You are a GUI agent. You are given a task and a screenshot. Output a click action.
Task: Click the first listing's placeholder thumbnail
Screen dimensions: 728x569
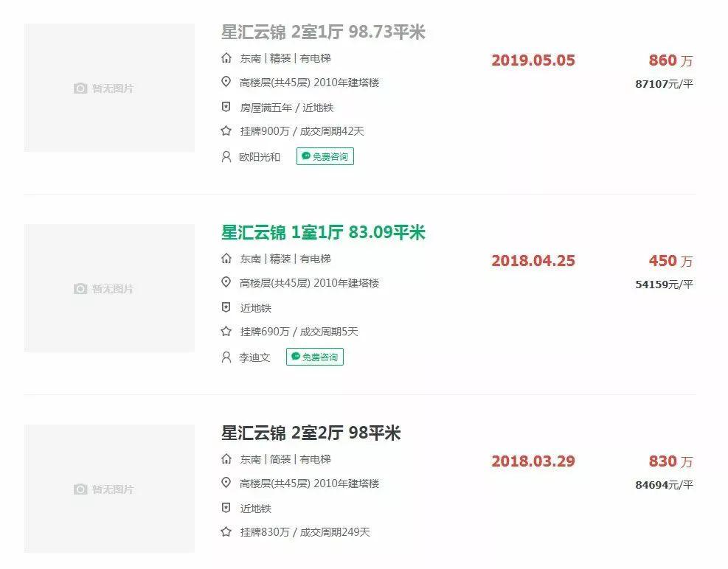click(x=109, y=88)
